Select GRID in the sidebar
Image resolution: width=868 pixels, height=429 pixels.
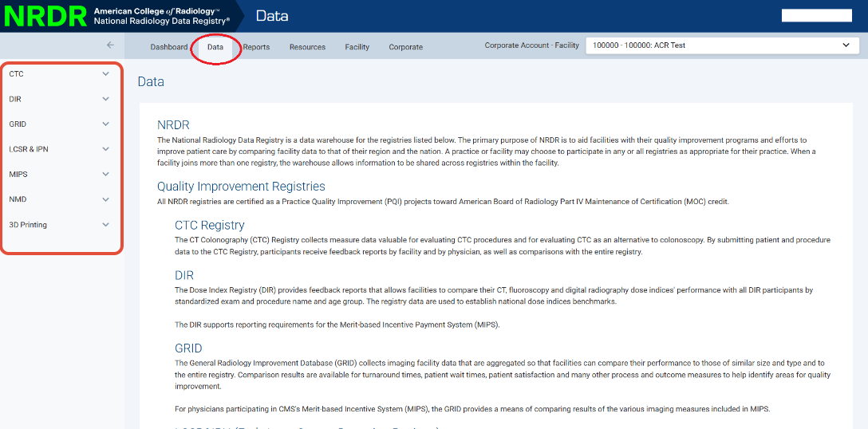[x=18, y=124]
